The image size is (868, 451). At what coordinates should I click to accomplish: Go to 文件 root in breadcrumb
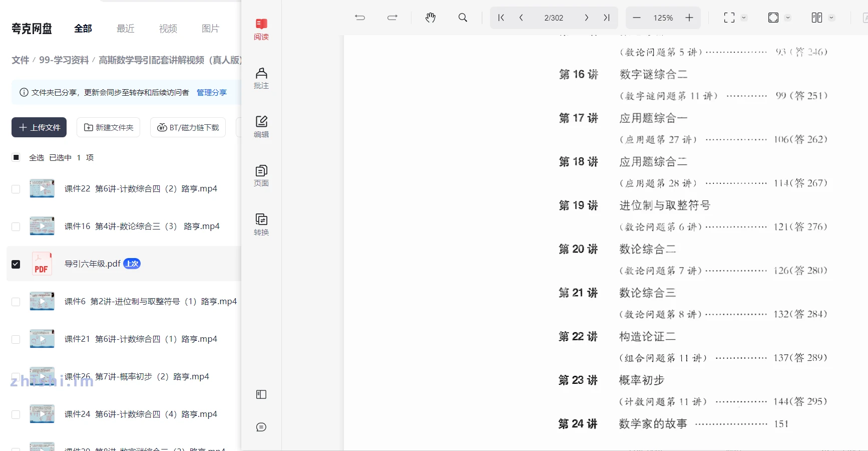coord(21,60)
